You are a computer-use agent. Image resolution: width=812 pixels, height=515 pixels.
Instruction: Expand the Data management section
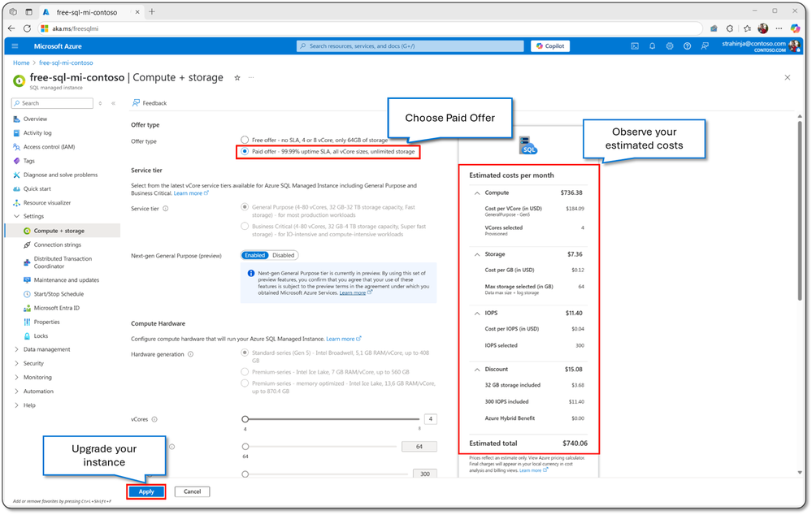pyautogui.click(x=16, y=349)
